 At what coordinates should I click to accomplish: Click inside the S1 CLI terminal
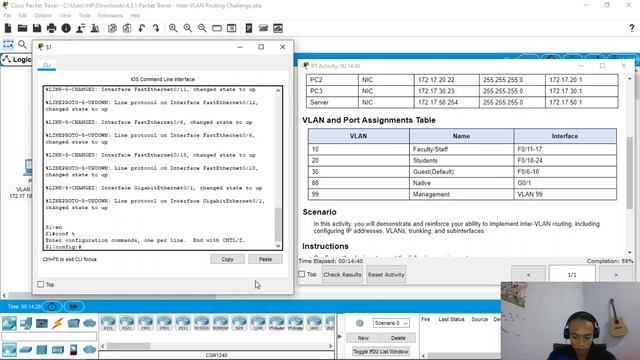click(x=159, y=167)
